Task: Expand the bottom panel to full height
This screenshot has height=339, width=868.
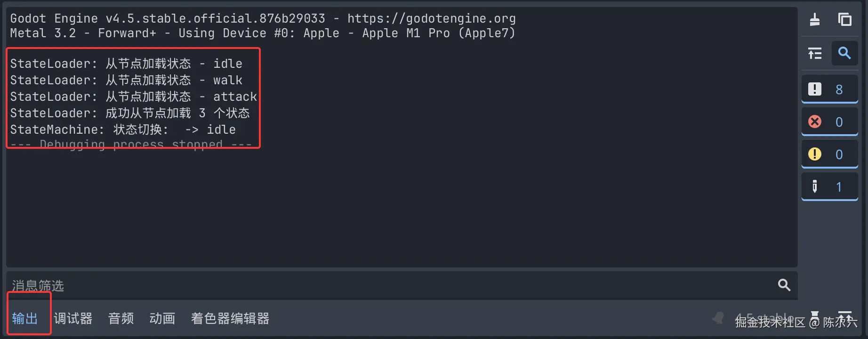Action: point(845,317)
